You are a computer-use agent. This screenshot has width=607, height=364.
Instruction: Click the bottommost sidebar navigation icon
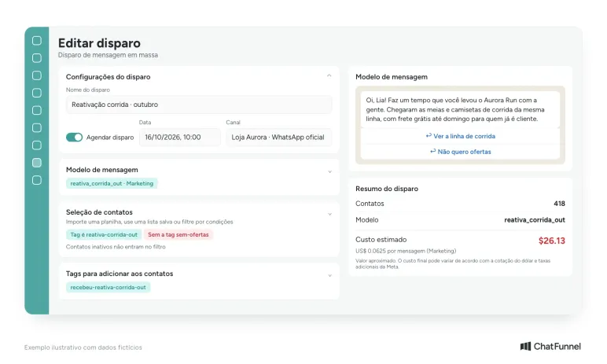pos(37,180)
